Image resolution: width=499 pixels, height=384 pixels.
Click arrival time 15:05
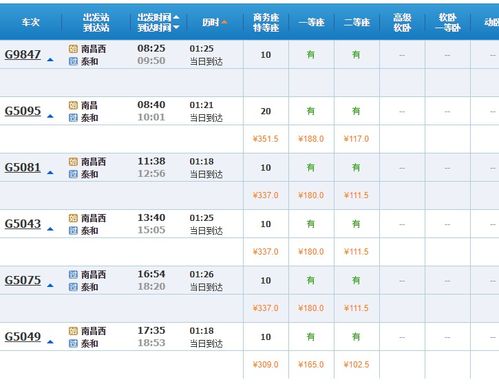coord(151,230)
